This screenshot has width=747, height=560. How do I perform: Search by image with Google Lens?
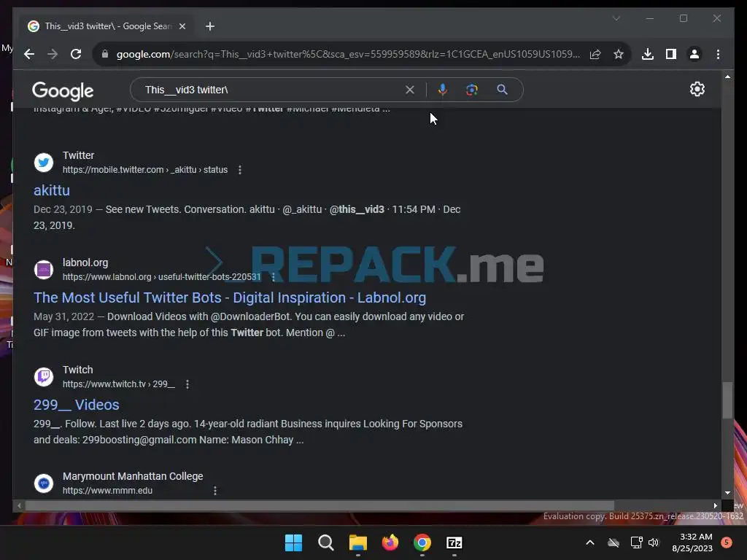(x=472, y=90)
